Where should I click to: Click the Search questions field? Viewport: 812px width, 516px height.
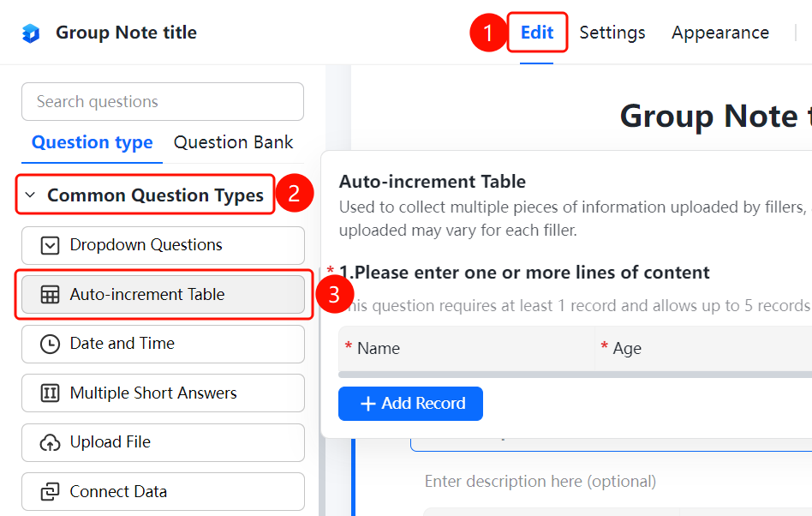tap(163, 101)
